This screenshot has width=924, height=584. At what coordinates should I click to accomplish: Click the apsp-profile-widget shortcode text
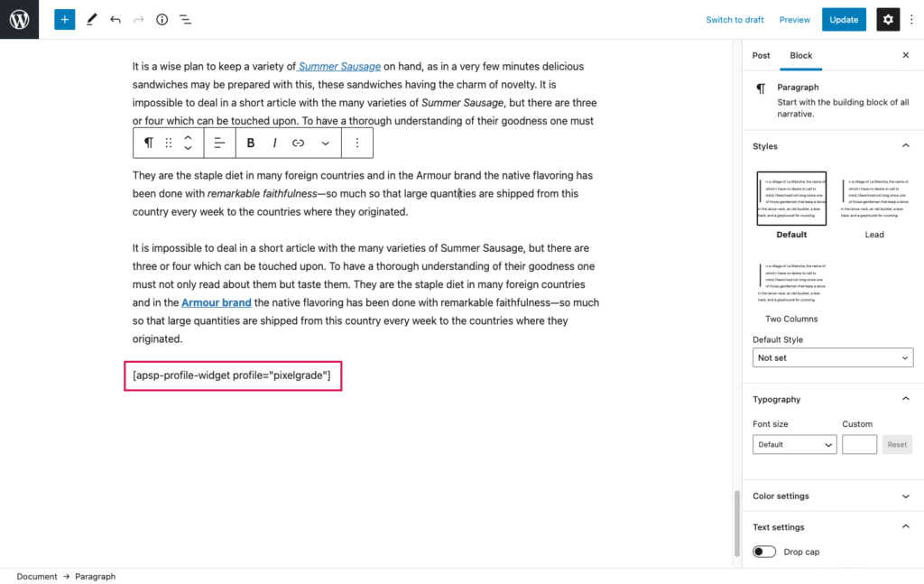[x=232, y=375]
